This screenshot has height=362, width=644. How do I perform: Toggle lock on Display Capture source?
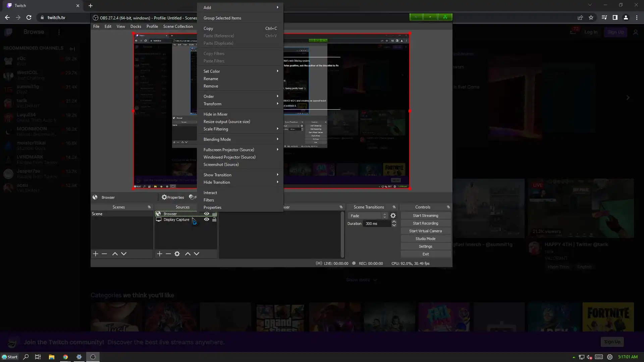[x=214, y=220]
